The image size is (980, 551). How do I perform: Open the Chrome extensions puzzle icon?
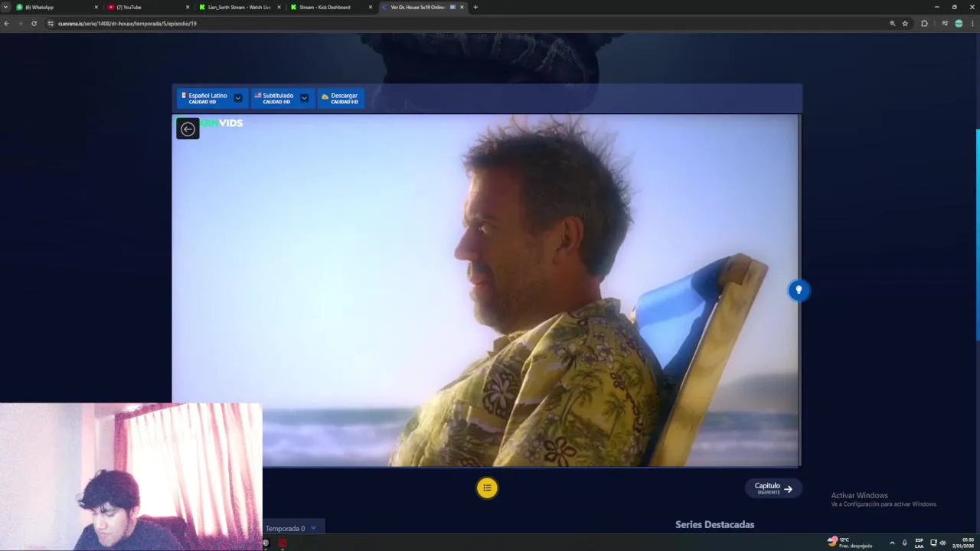pos(924,24)
